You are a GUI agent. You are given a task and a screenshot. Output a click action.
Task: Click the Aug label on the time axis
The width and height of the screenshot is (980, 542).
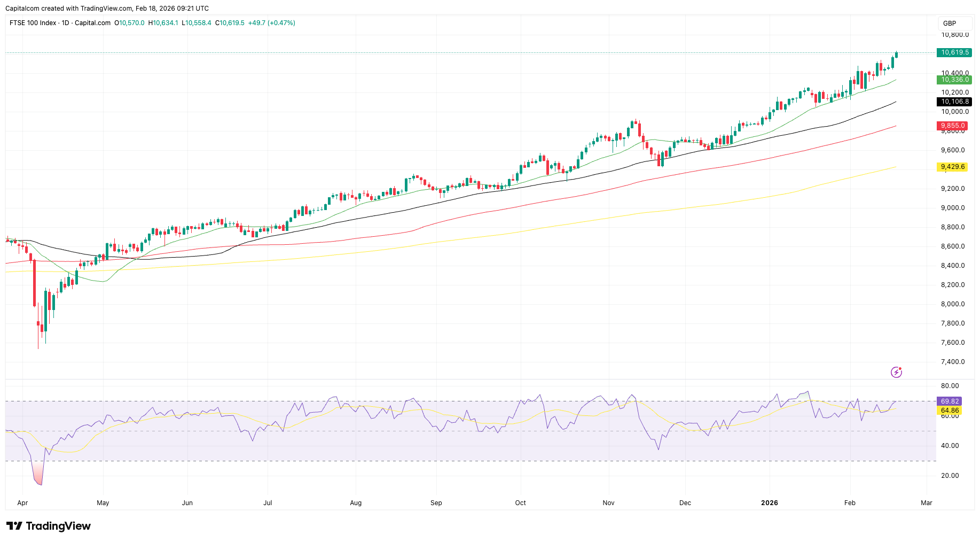(356, 503)
